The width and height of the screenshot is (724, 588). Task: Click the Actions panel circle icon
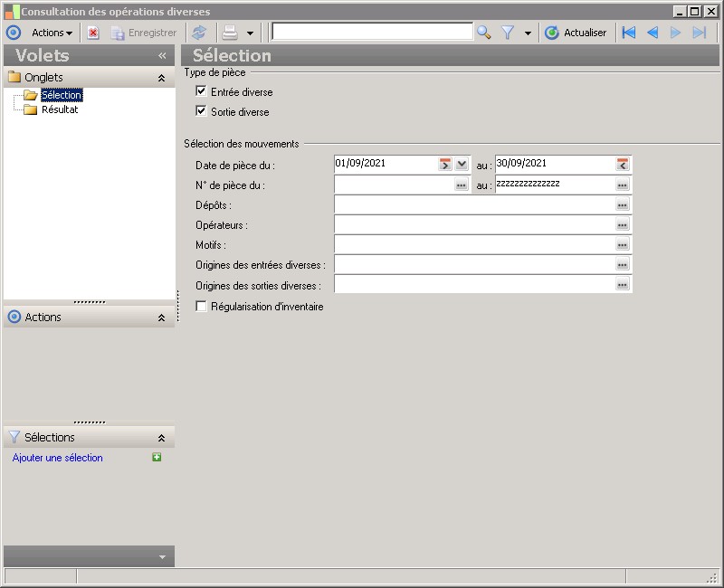14,317
